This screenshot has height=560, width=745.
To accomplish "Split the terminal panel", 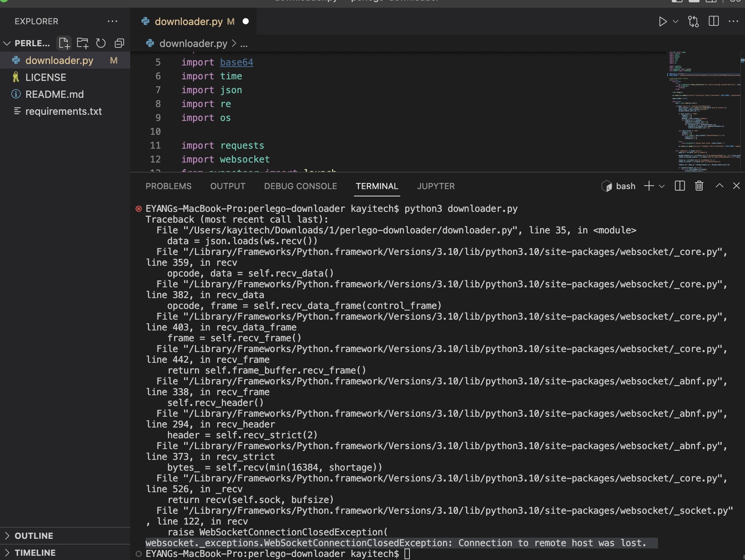I will point(680,186).
